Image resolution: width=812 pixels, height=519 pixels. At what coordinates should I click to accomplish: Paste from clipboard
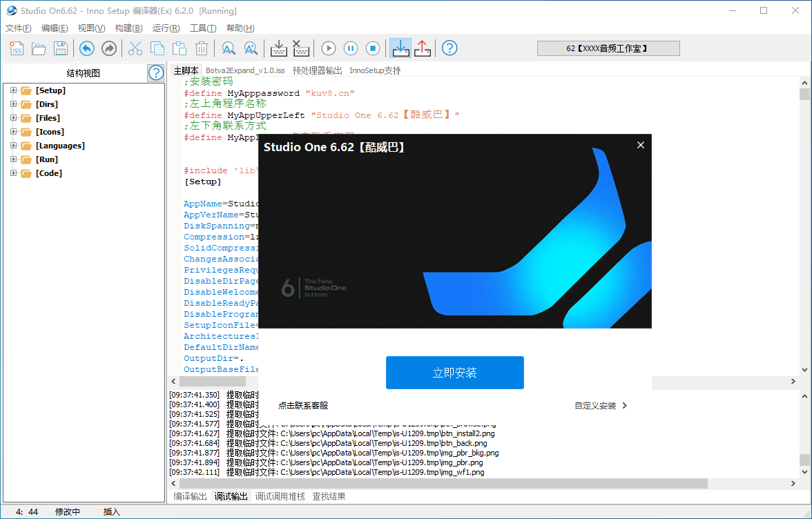pos(180,48)
